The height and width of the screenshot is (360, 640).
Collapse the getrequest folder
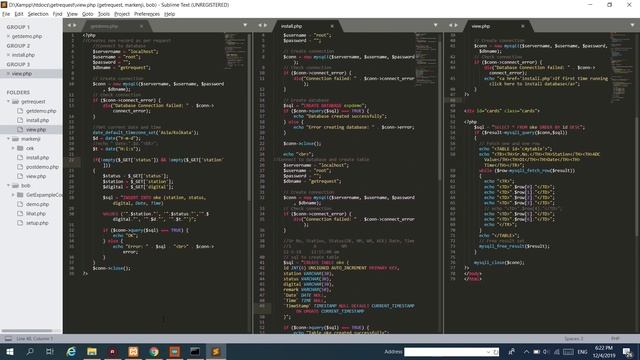8,101
